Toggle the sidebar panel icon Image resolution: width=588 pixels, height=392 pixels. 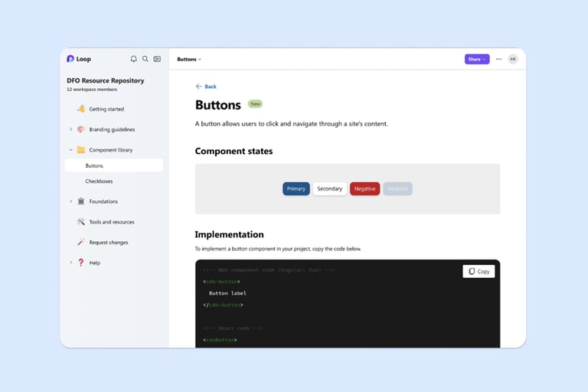(x=157, y=59)
